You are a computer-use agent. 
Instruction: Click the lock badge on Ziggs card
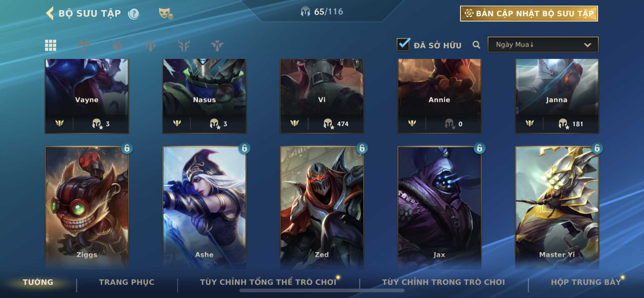(x=127, y=148)
